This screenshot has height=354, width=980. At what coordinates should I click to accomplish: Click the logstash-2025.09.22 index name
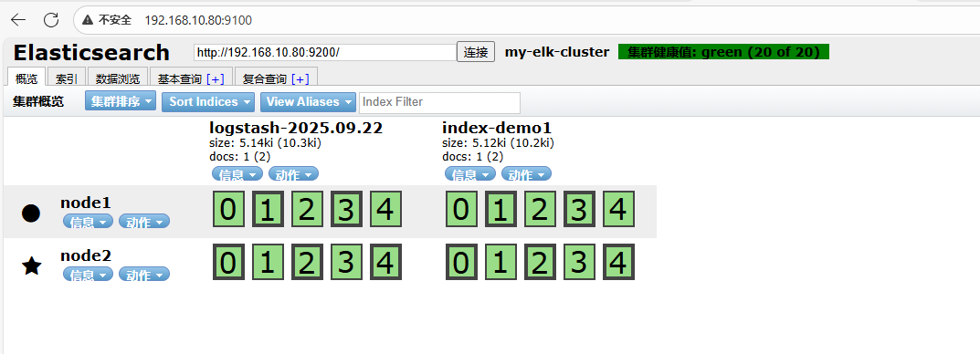click(x=296, y=128)
